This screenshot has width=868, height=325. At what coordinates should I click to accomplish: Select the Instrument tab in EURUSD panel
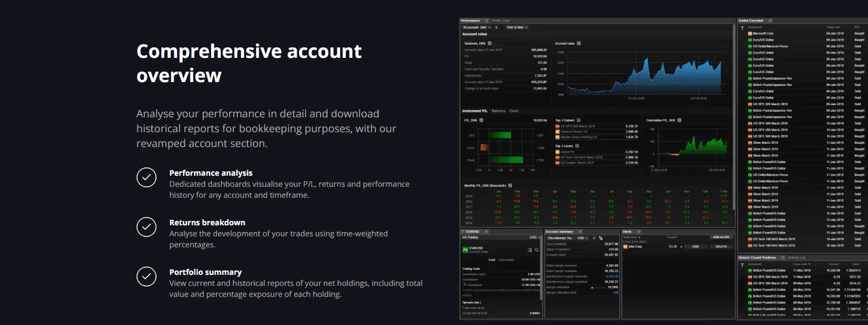(x=507, y=260)
